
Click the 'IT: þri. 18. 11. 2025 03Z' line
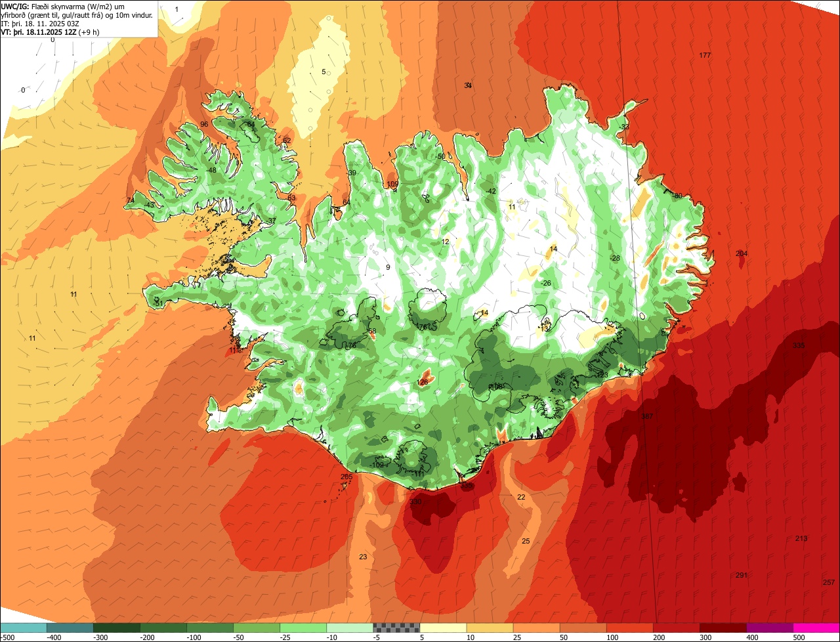coord(39,23)
